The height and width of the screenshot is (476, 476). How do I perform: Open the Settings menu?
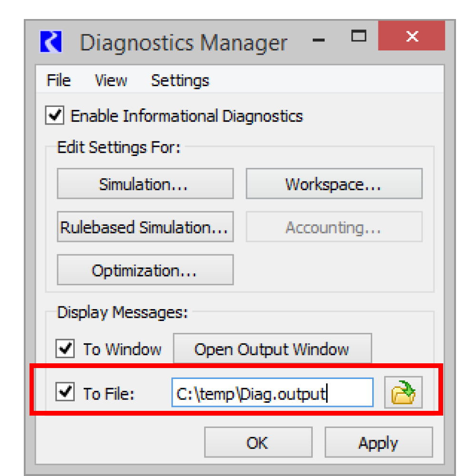click(x=180, y=80)
